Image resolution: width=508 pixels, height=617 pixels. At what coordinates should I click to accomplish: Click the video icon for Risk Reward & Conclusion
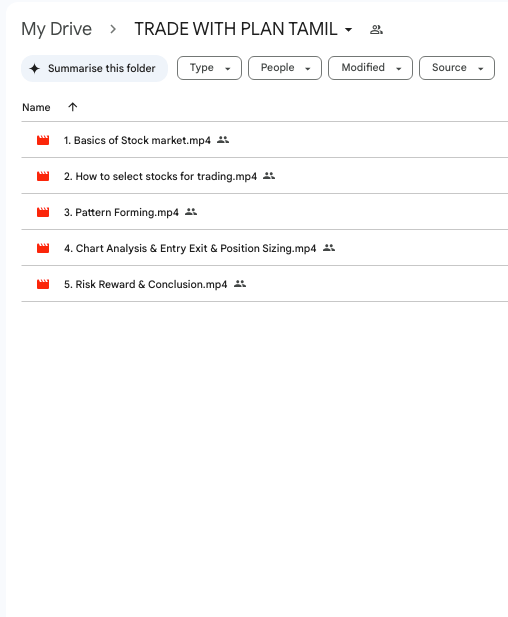pyautogui.click(x=43, y=284)
